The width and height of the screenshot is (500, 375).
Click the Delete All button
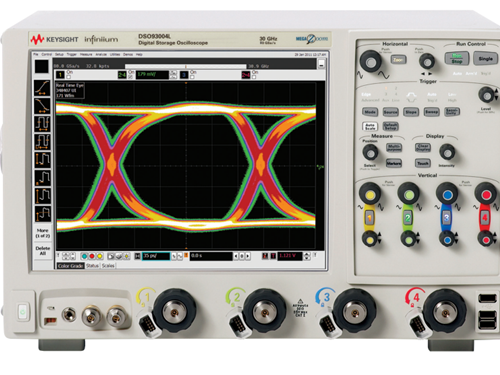click(43, 251)
